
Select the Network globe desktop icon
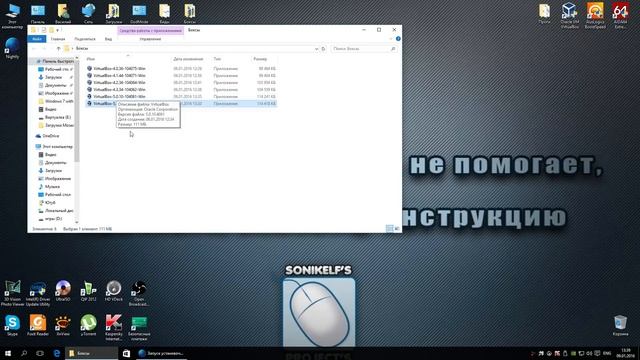[x=88, y=13]
